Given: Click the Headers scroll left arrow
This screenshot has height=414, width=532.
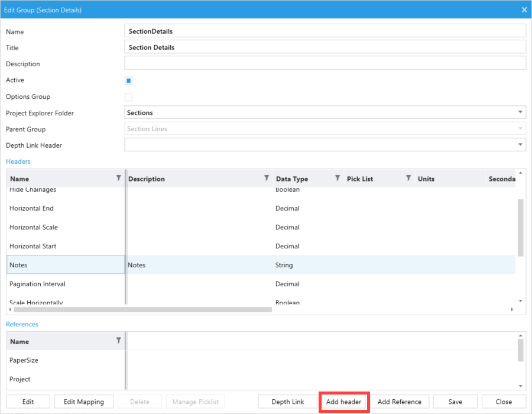Looking at the screenshot, I should click(x=10, y=309).
